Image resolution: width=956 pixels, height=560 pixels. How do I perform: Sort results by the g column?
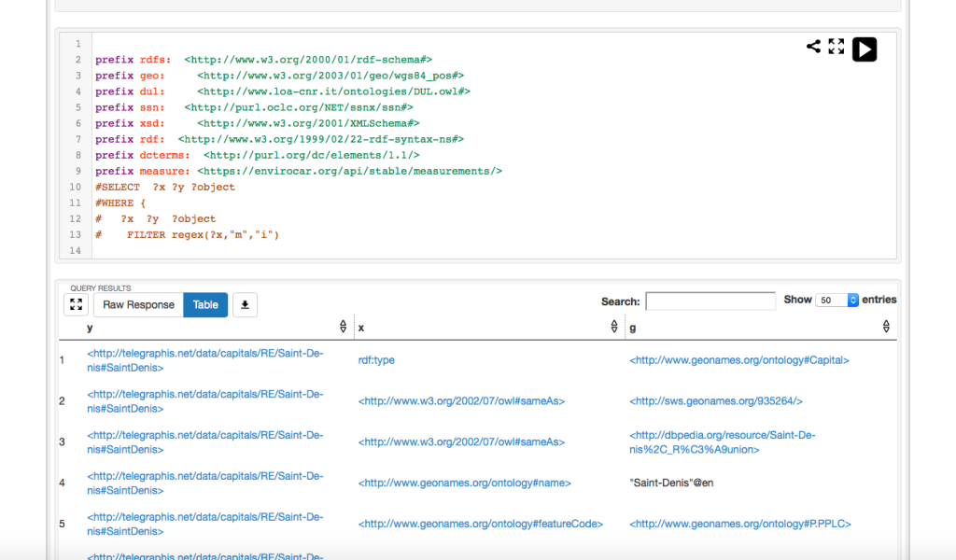[x=885, y=326]
